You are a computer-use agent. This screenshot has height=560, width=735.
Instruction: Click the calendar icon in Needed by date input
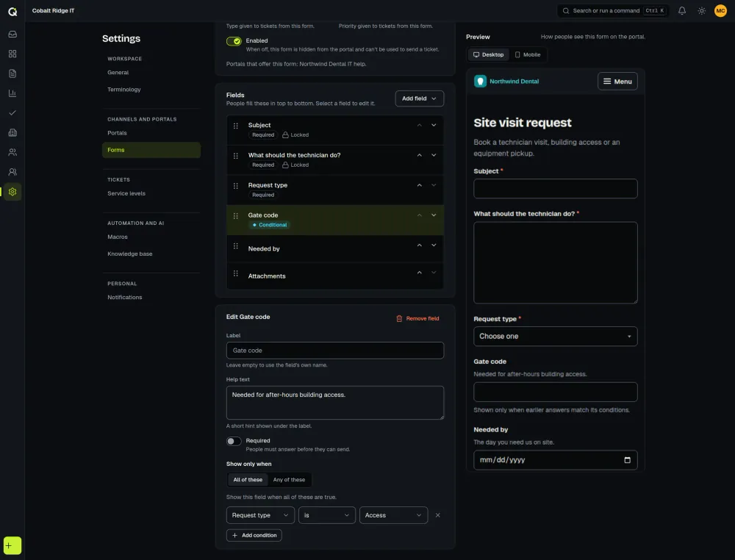coord(627,460)
